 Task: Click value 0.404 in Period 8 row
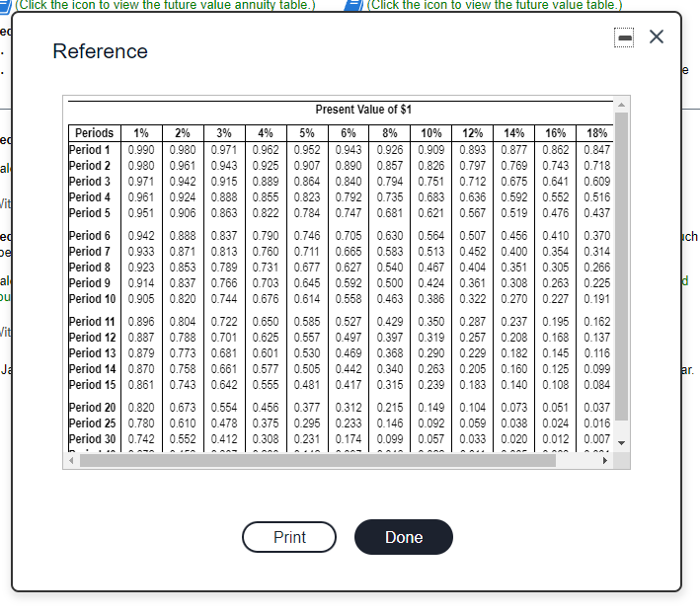click(472, 267)
